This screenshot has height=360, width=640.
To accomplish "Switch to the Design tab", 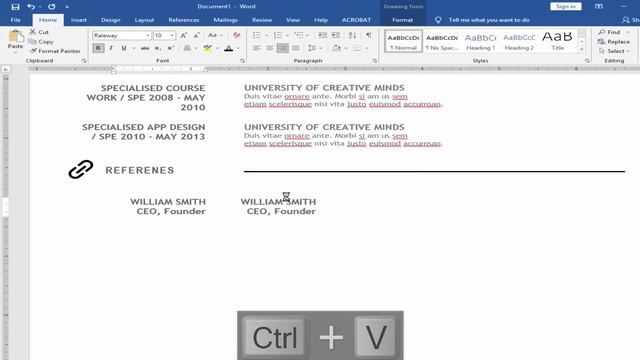I will click(111, 20).
